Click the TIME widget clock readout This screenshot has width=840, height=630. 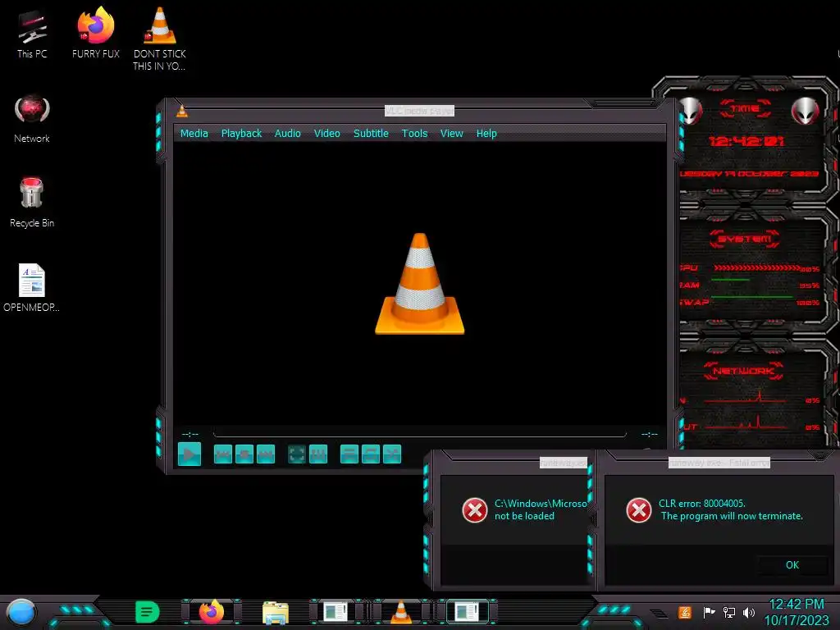(746, 141)
